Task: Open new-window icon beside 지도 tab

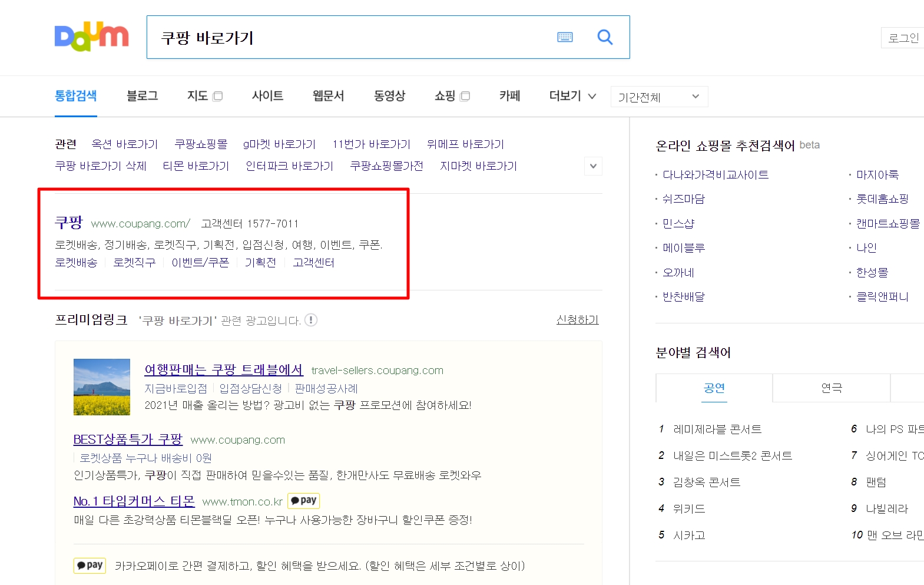Action: [x=218, y=96]
